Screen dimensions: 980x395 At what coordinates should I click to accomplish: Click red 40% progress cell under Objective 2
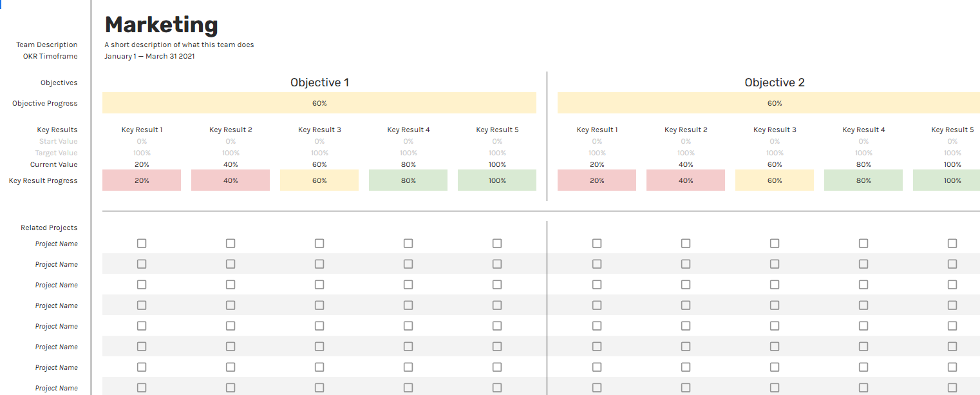[x=686, y=180]
